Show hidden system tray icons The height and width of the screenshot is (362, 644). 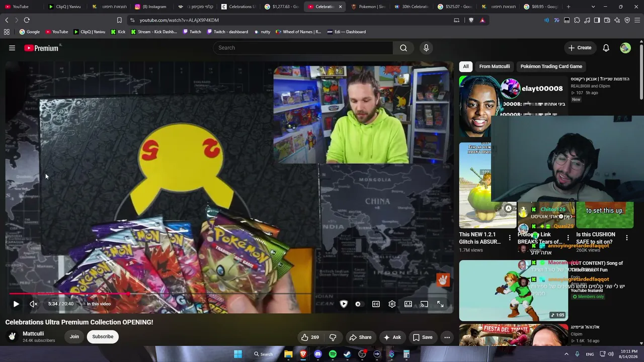coord(566,354)
